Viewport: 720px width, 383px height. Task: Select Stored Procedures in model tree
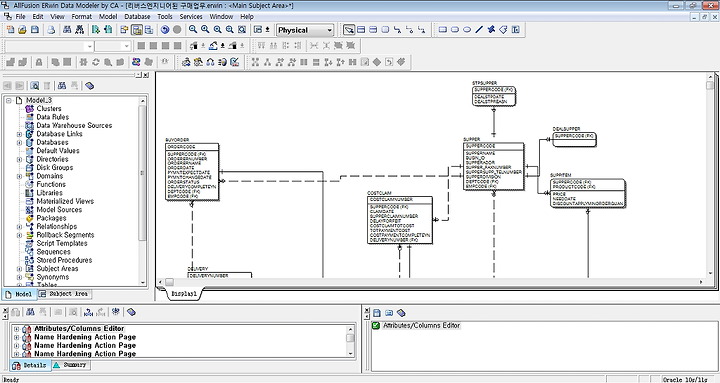tap(64, 260)
